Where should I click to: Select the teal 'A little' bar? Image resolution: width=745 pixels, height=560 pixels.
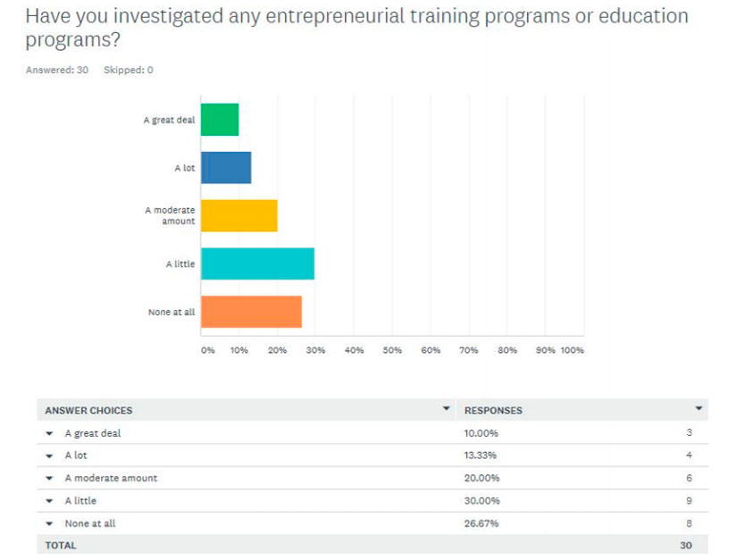click(x=257, y=263)
